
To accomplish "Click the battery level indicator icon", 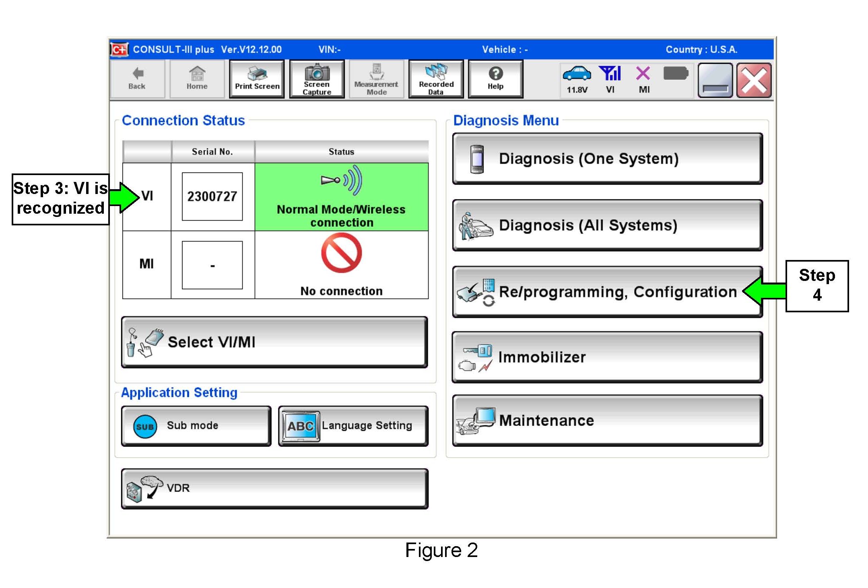I will (x=676, y=74).
